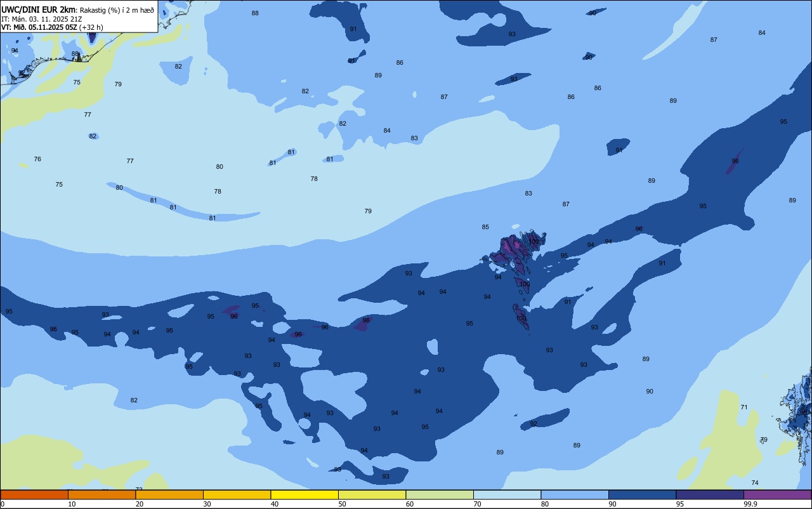Click the '74' humidity value near bottom right
Screen dimensions: 812x509
point(755,483)
